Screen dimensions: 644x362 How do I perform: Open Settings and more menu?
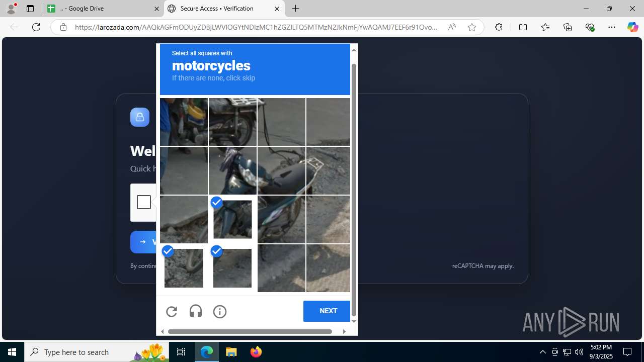tap(612, 27)
